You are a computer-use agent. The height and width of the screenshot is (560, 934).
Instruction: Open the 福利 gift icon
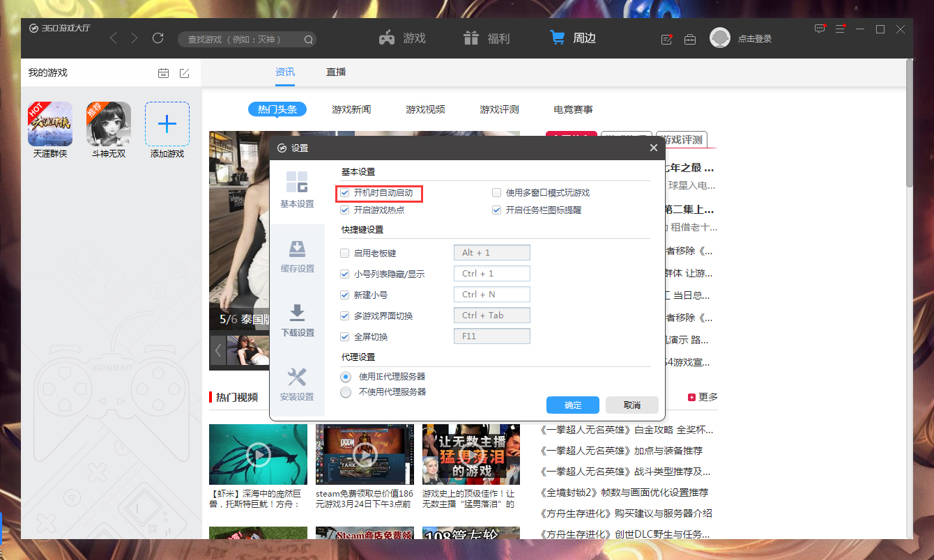click(x=468, y=37)
